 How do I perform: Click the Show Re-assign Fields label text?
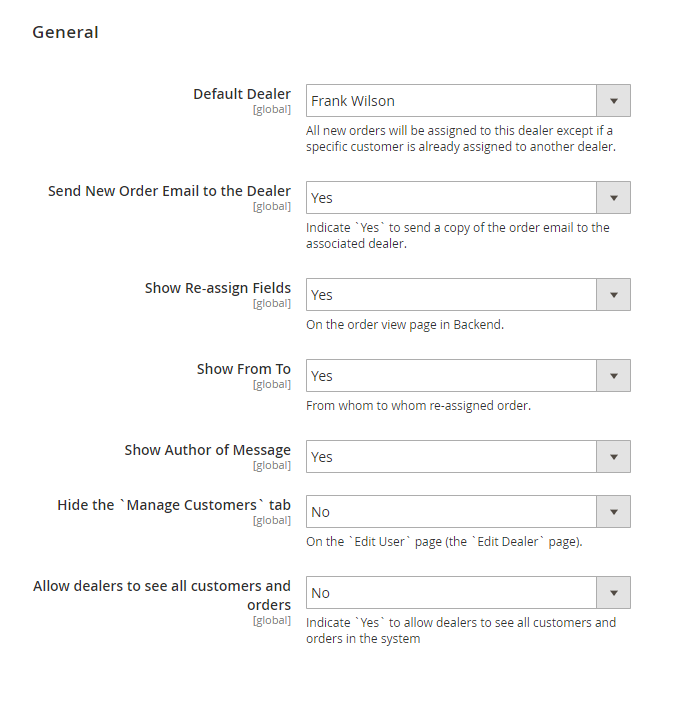pyautogui.click(x=217, y=288)
